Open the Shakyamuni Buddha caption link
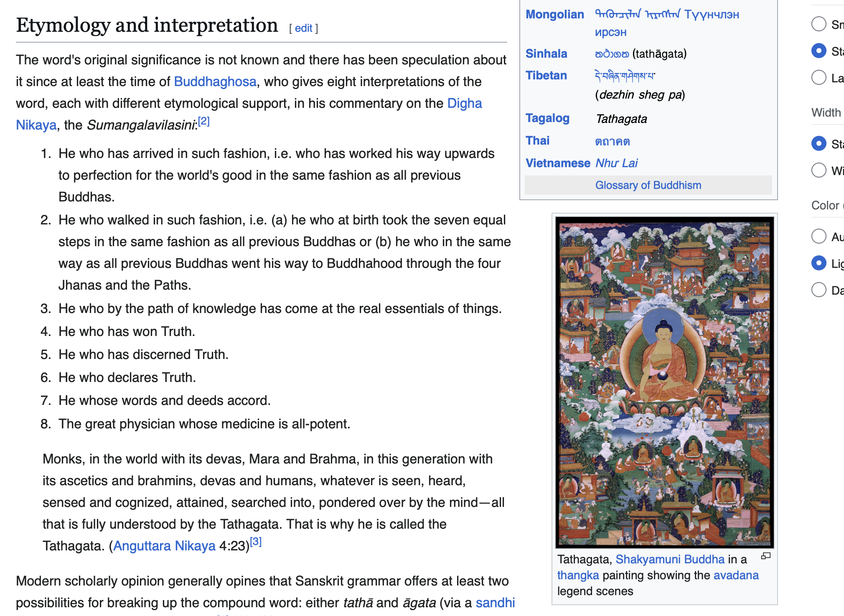 670,559
